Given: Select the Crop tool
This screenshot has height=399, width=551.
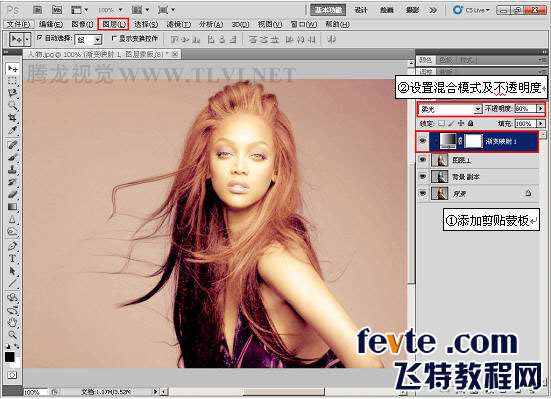Looking at the screenshot, I should (12, 117).
